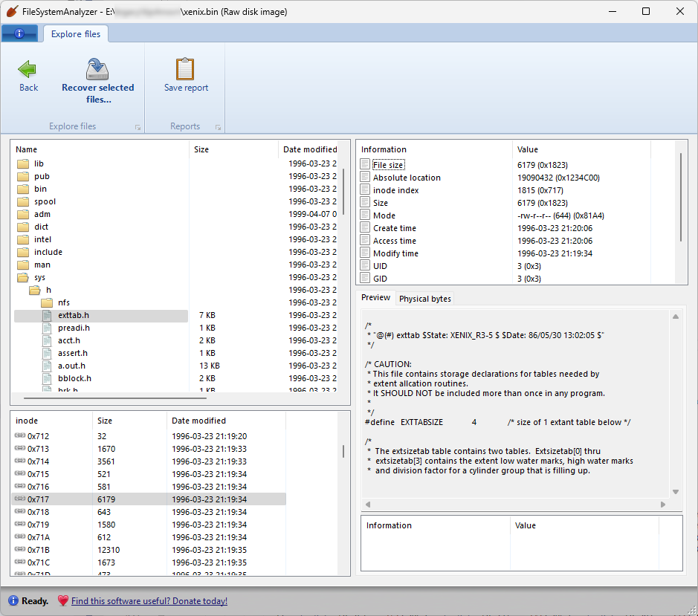The width and height of the screenshot is (698, 616).
Task: Click the Save report label
Action: (x=186, y=88)
